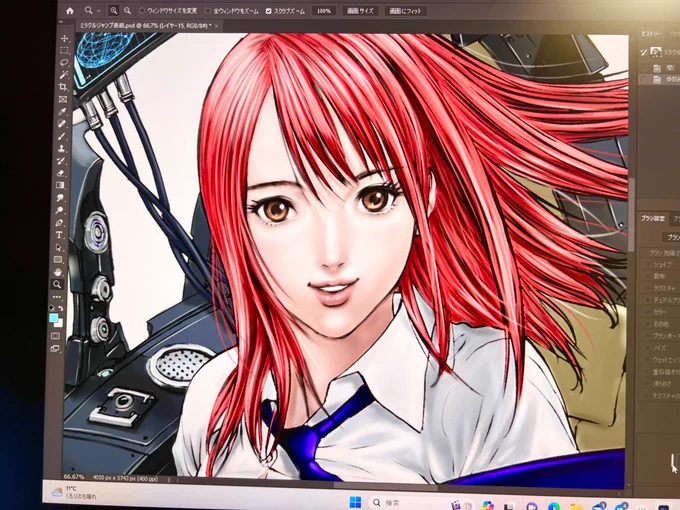Screen dimensions: 680x510
Task: Toggle シェイプ checkbox in brush settings
Action: click(x=648, y=264)
